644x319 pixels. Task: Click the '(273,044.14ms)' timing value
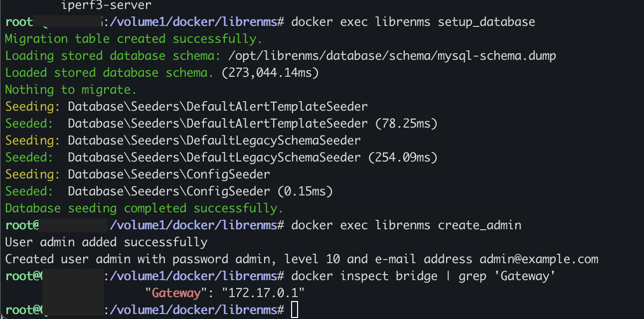point(270,73)
